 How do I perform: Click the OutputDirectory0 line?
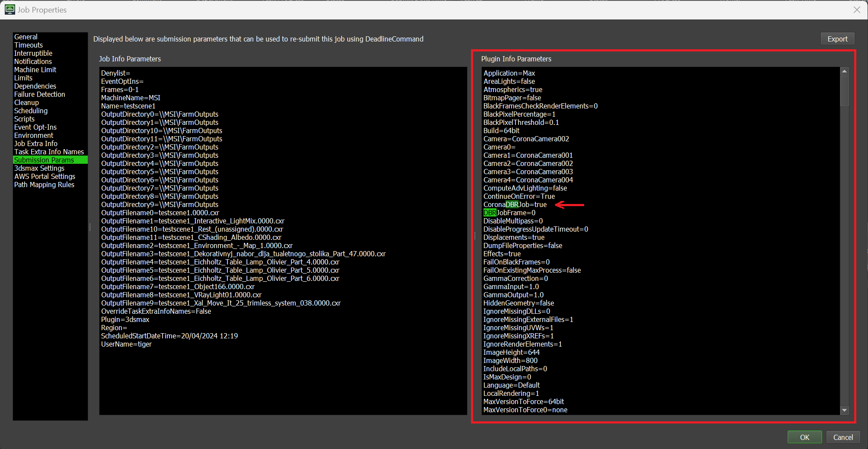click(x=160, y=114)
